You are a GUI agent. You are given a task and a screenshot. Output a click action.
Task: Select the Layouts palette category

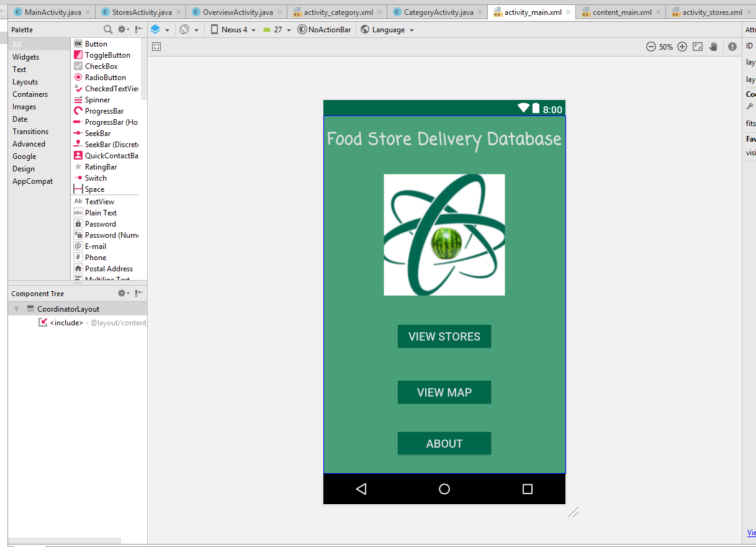point(39,81)
